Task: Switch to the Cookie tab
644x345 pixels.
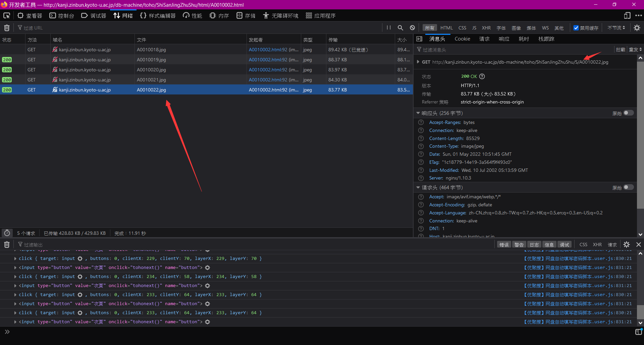Action: 462,39
